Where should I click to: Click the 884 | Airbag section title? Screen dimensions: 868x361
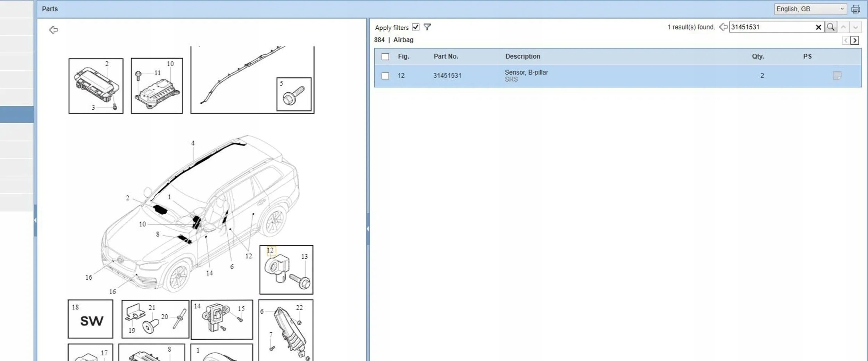click(394, 40)
